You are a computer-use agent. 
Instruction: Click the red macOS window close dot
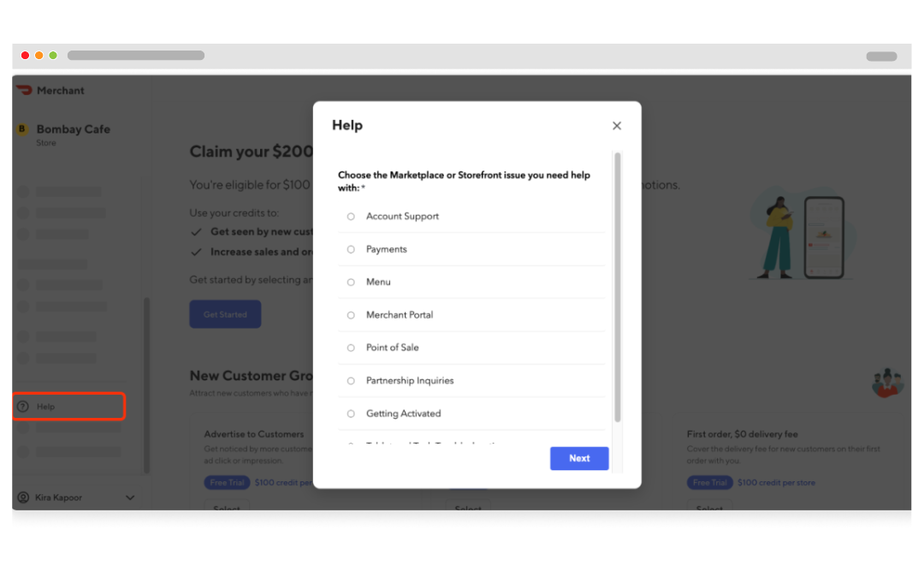pos(25,56)
